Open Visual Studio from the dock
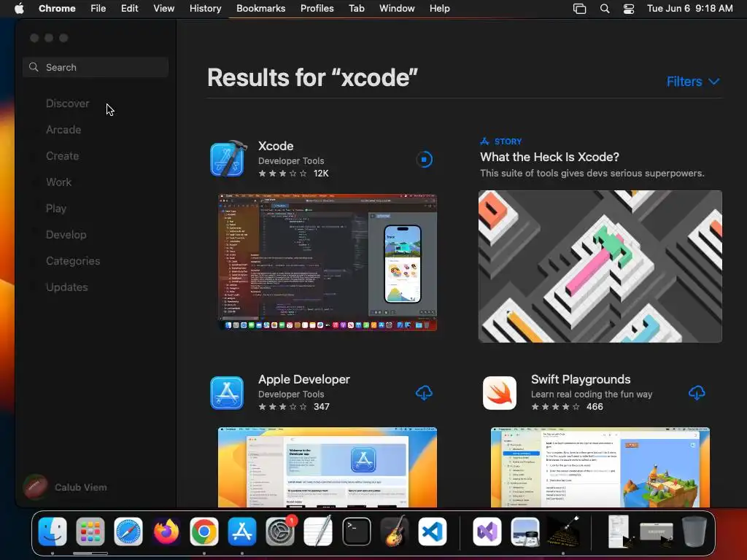This screenshot has width=747, height=560. (487, 532)
